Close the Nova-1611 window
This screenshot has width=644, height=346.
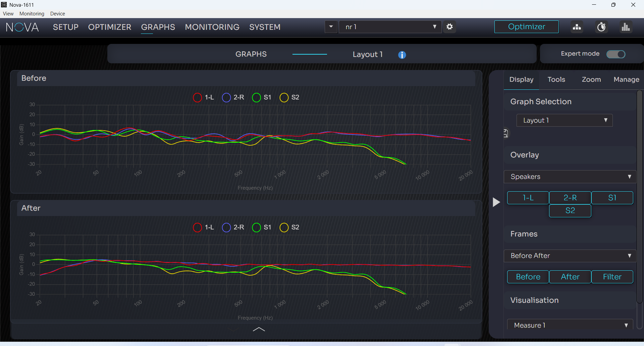[633, 5]
